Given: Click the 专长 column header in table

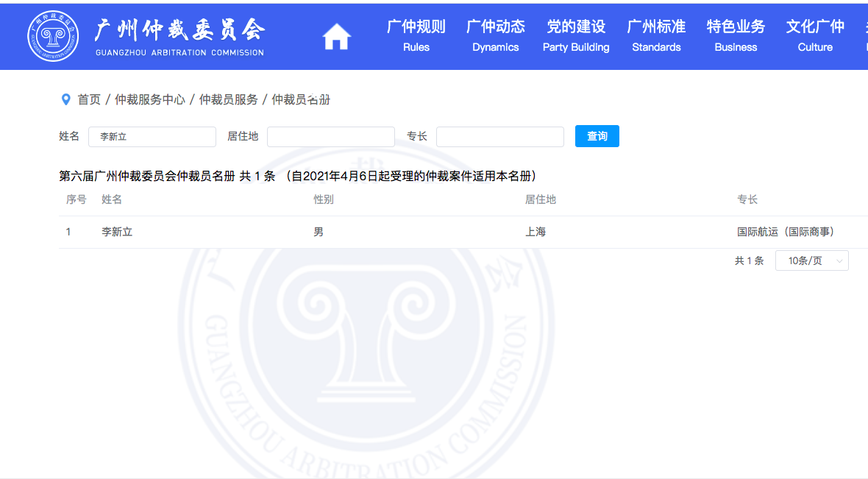Looking at the screenshot, I should click(x=747, y=199).
